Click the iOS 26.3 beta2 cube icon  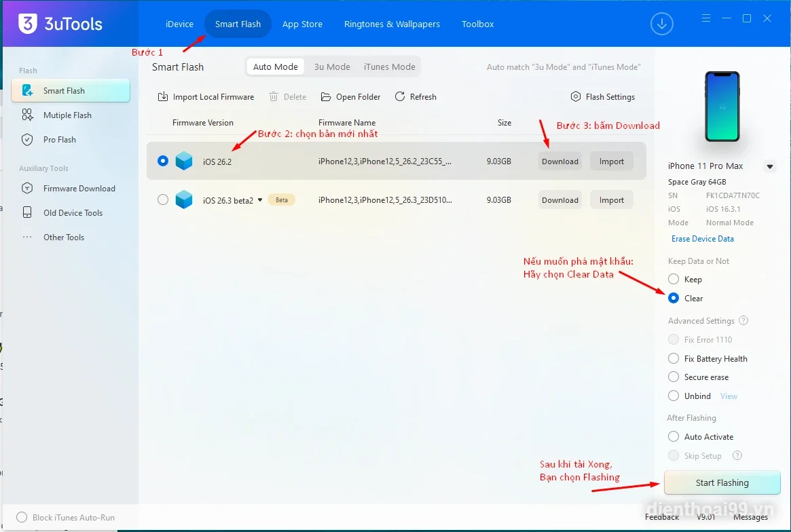tap(183, 199)
